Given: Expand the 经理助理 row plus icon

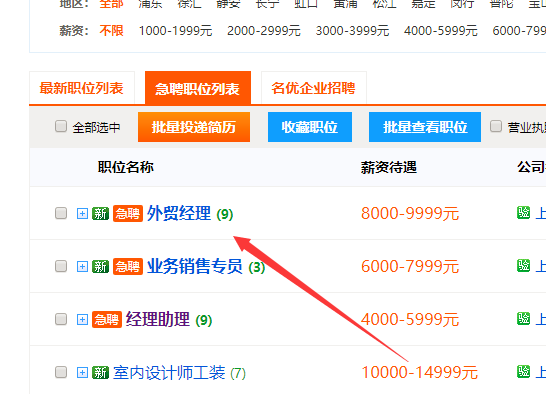Looking at the screenshot, I should point(82,319).
